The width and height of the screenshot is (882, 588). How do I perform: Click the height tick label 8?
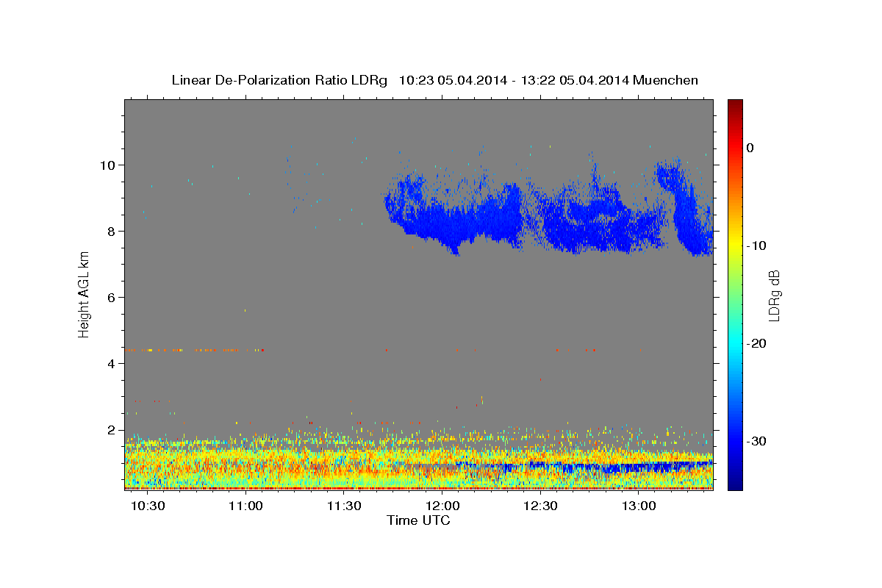point(112,231)
